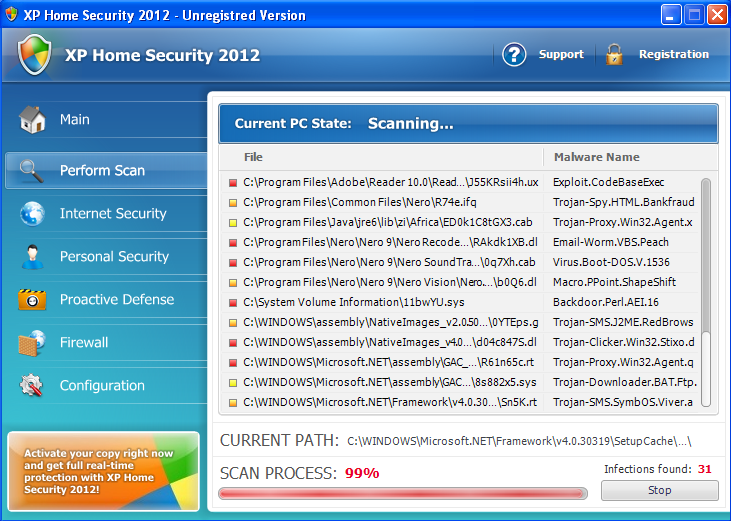Click the scan results vertical scrollbar
The image size is (731, 521).
[x=706, y=290]
